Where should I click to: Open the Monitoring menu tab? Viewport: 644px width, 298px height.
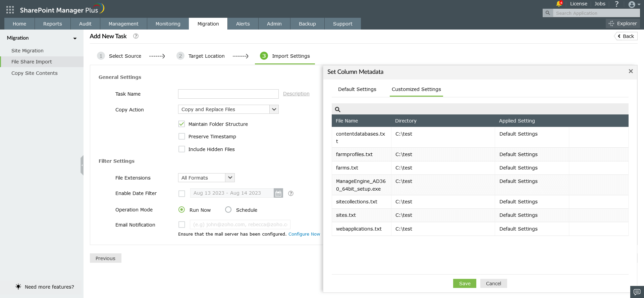168,24
